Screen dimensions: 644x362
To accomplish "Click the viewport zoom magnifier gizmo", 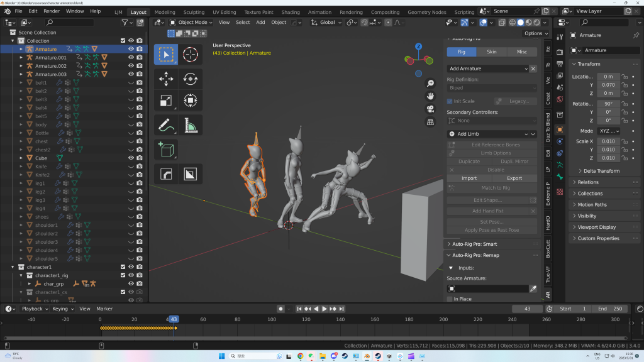I will [x=430, y=84].
